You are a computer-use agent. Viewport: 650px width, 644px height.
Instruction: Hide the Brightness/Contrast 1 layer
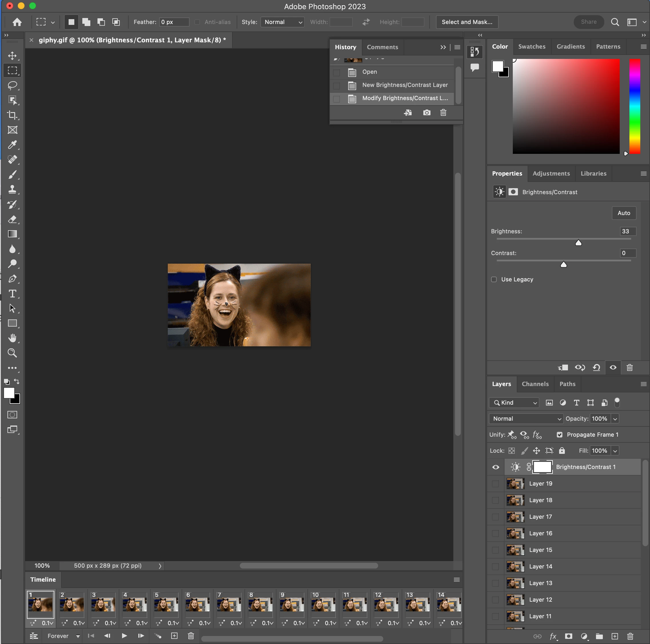tap(496, 467)
